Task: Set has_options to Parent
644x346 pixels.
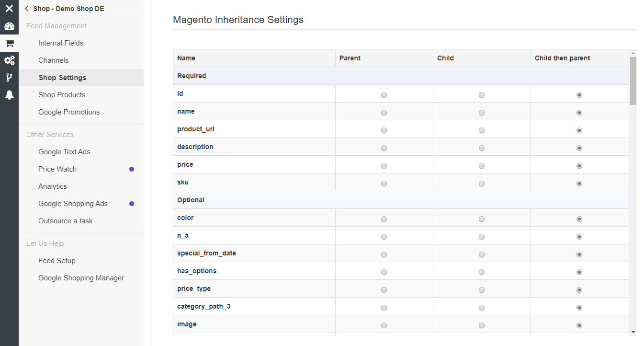Action: (384, 272)
